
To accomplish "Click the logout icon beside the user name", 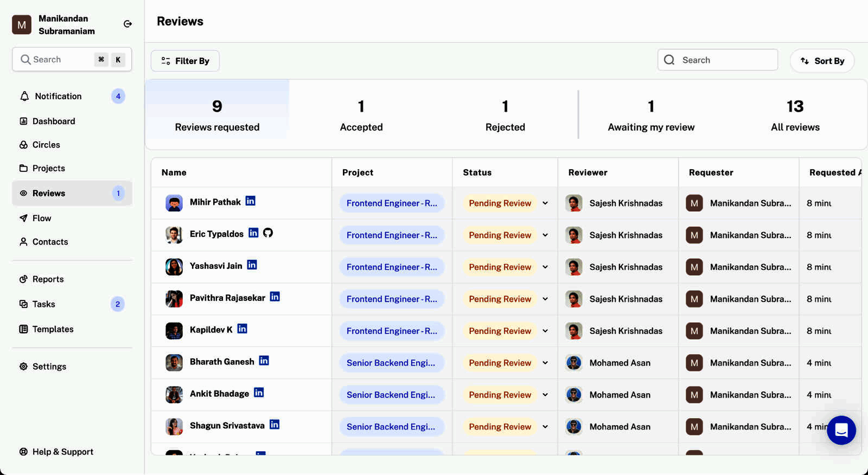I will (127, 24).
